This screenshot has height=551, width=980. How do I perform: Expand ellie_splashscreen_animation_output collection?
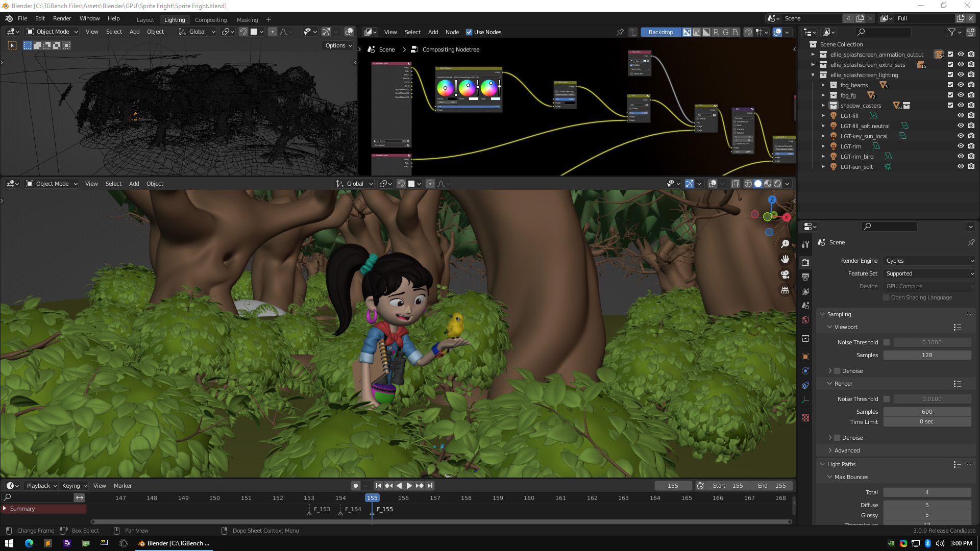813,55
